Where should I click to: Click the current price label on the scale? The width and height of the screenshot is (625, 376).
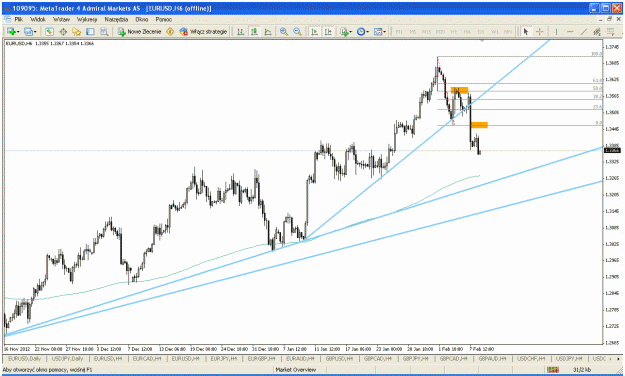(x=612, y=150)
